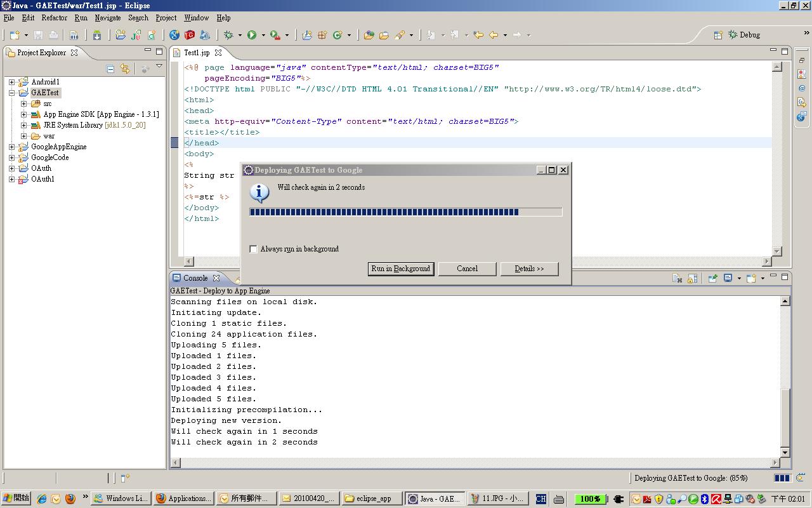
Task: Click the GWT compile red toolbox icon
Action: coord(190,35)
